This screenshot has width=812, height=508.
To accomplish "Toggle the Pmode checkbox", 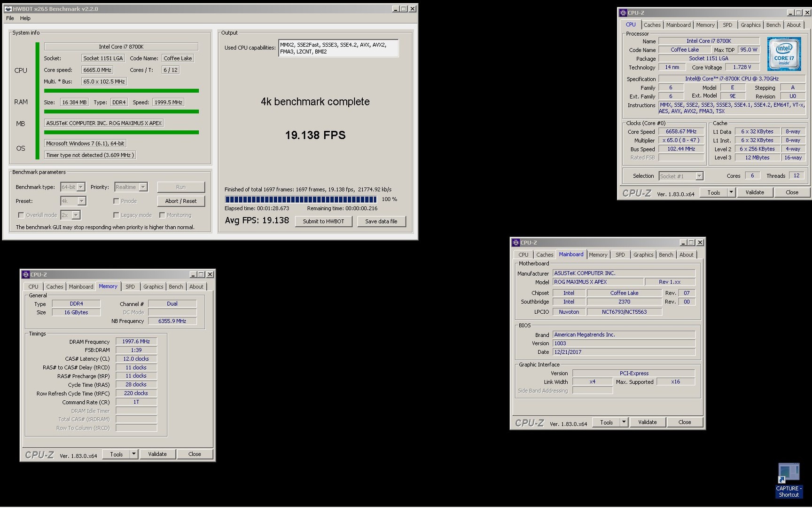I will pyautogui.click(x=116, y=201).
